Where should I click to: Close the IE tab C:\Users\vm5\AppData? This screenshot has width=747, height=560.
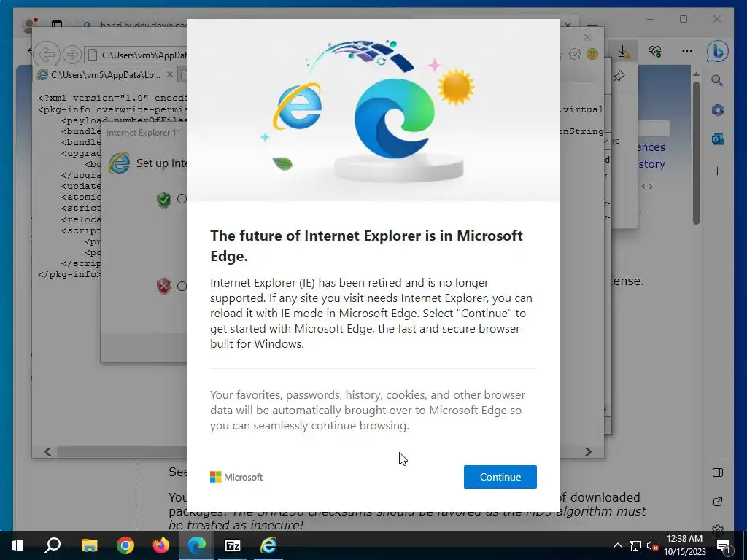tap(169, 75)
